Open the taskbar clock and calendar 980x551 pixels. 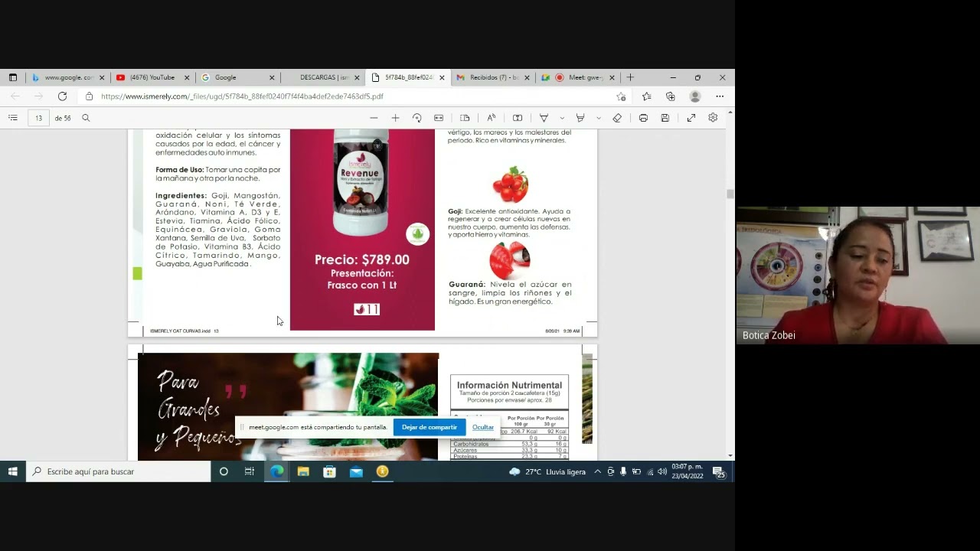[688, 471]
